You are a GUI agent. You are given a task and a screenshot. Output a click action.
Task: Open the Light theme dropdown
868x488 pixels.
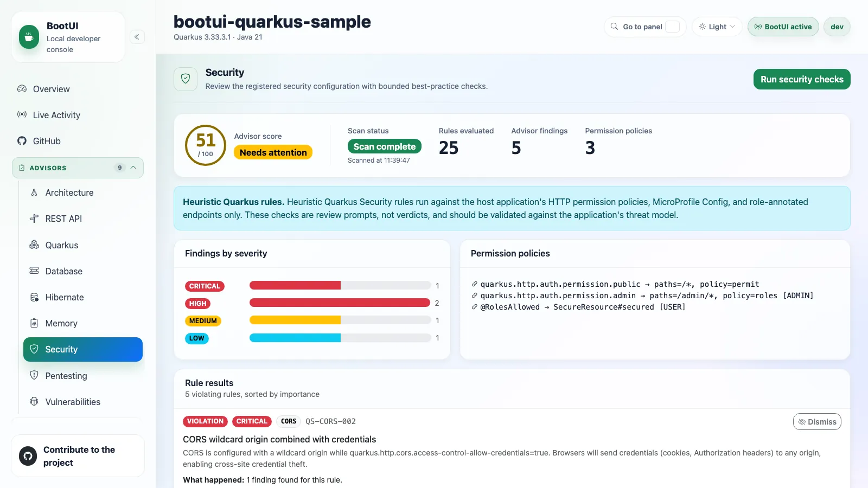pyautogui.click(x=717, y=27)
